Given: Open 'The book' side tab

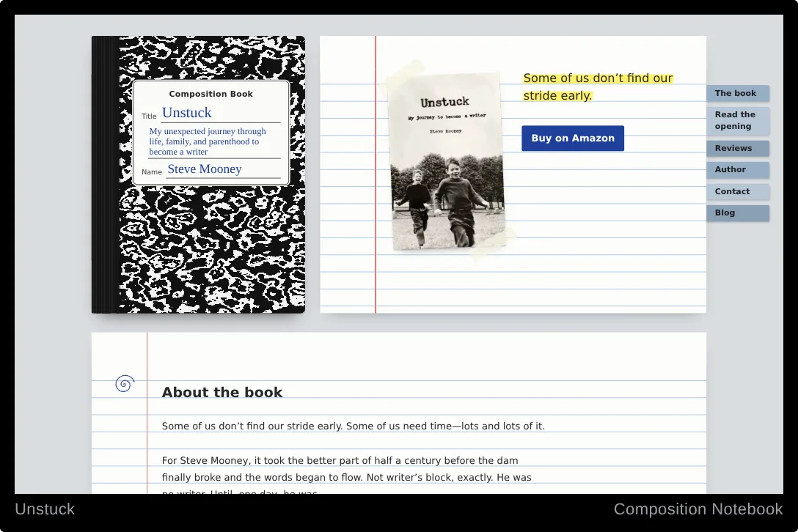Looking at the screenshot, I should (737, 93).
